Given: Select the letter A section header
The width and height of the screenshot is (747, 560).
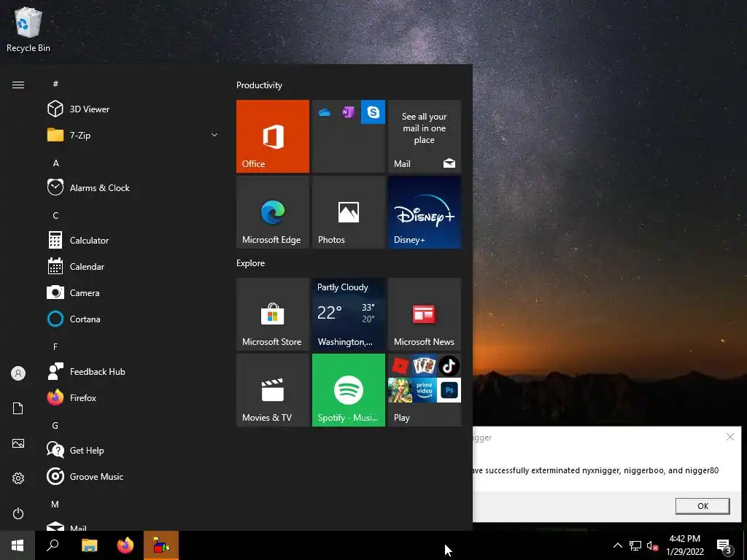Looking at the screenshot, I should (x=55, y=163).
